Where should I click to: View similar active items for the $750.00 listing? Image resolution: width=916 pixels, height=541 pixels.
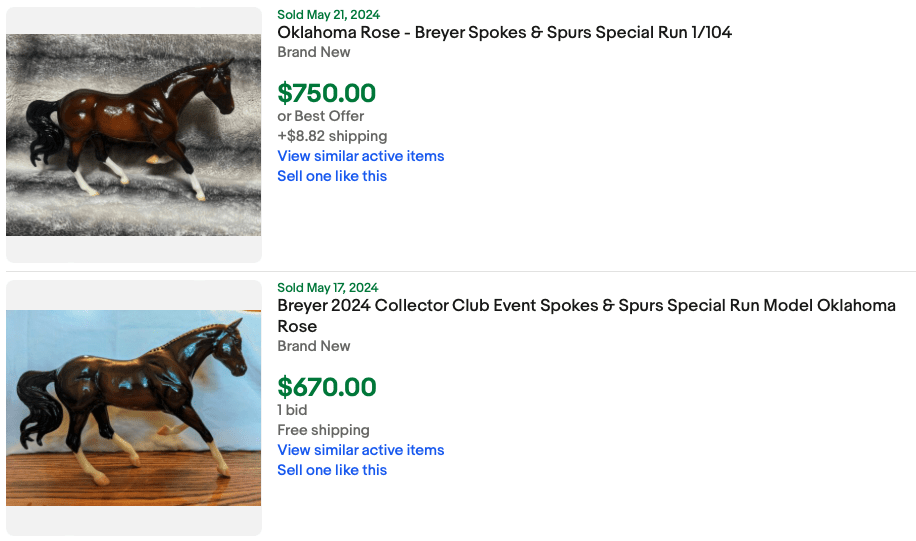coord(360,156)
